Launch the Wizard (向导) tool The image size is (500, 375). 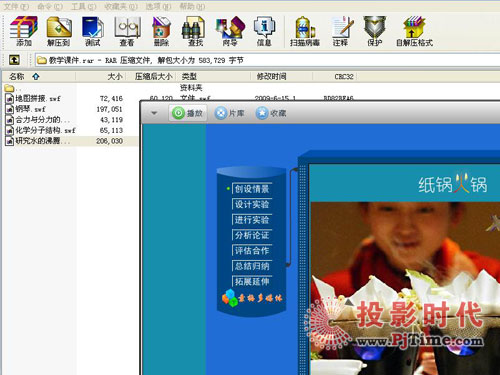pyautogui.click(x=230, y=31)
